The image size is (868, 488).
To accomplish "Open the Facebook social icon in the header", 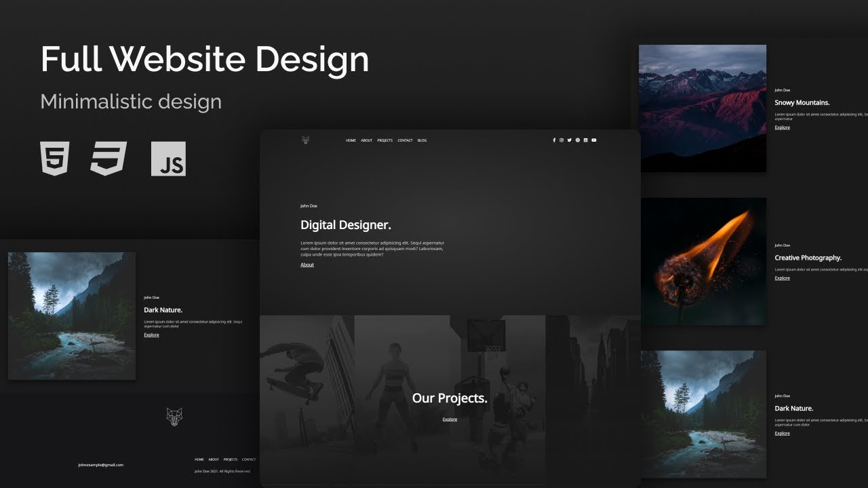I will pyautogui.click(x=554, y=140).
